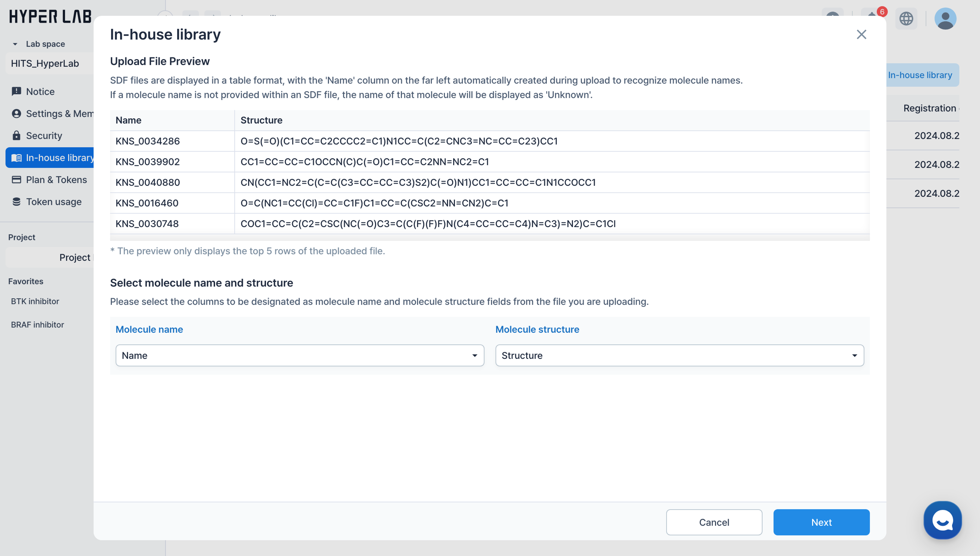Click the Token usage coins icon
The height and width of the screenshot is (556, 980).
click(17, 202)
